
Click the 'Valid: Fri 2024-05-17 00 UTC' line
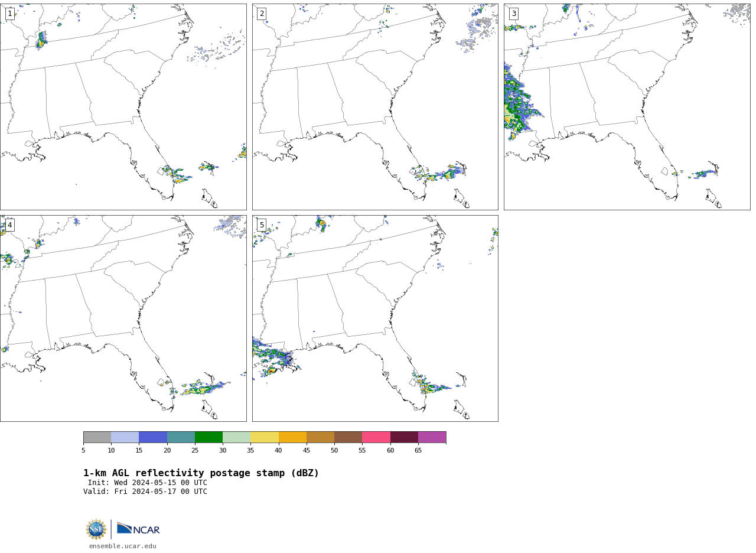point(145,492)
